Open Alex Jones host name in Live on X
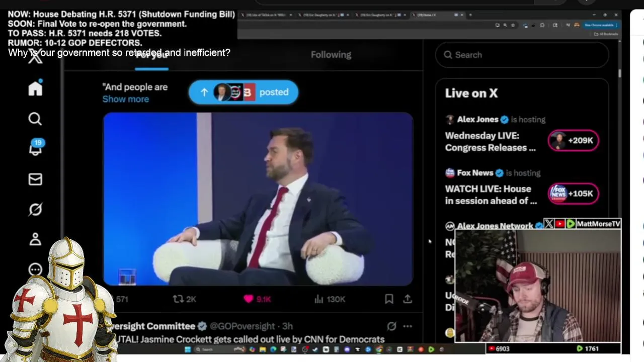 tap(477, 120)
